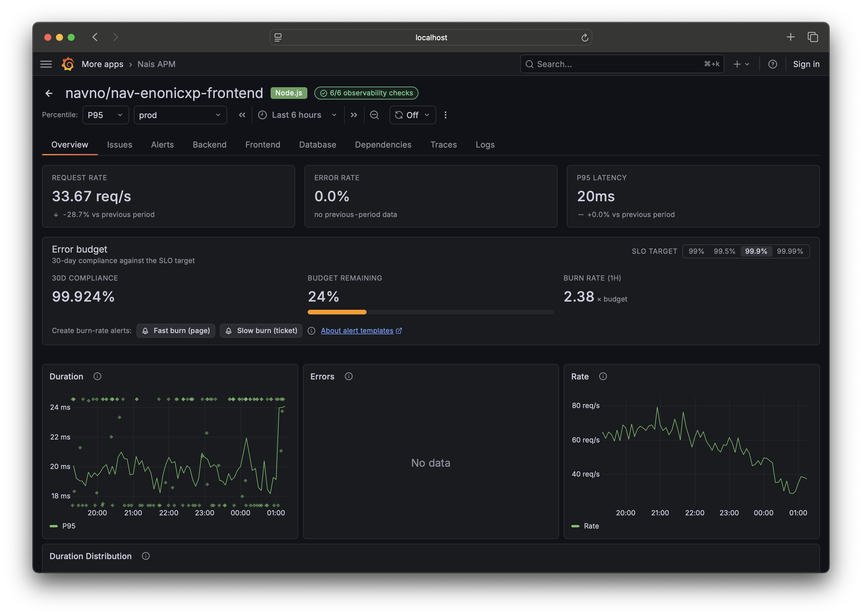Select the 99.5% SLO target
The width and height of the screenshot is (862, 616).
pos(724,251)
